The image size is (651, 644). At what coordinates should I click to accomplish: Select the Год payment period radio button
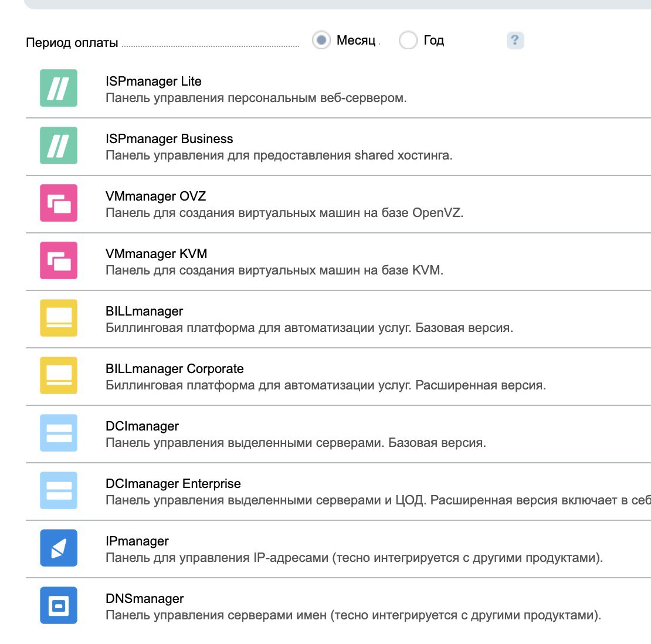coord(408,40)
